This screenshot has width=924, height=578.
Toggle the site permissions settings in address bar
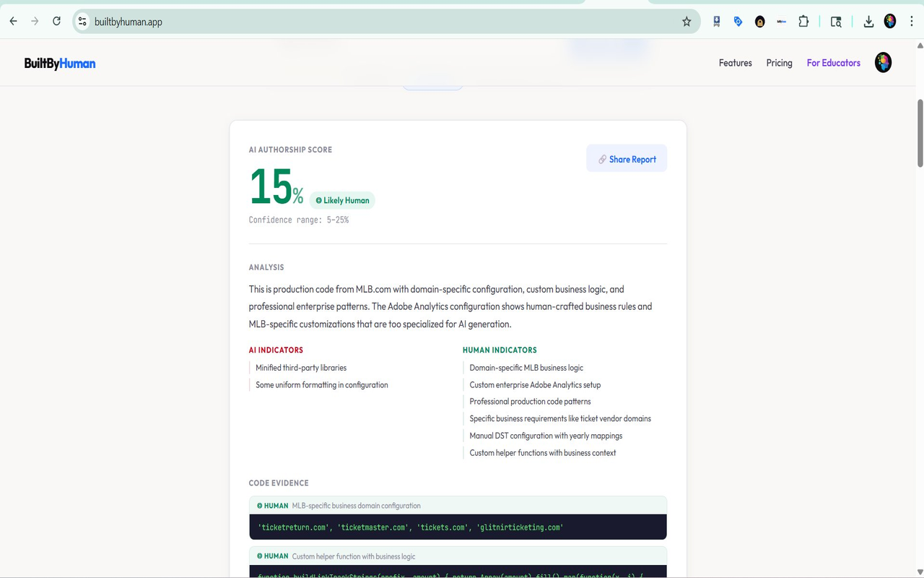[82, 21]
